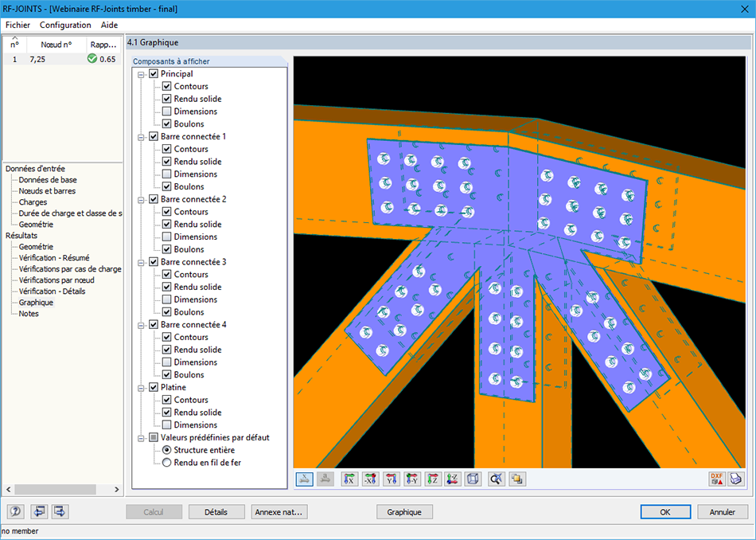756x540 pixels.
Task: Switch to isometric cube view
Action: 473,479
